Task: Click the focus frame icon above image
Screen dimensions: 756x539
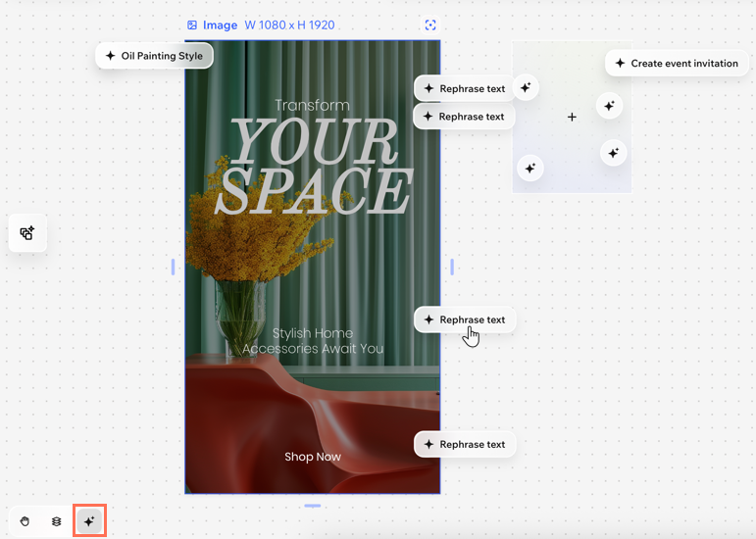Action: [430, 25]
